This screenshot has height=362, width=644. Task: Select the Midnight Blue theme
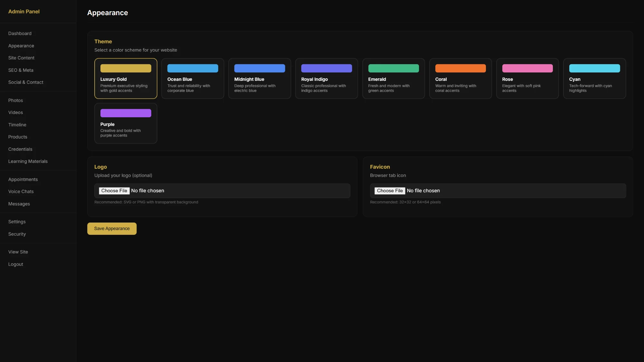(260, 78)
